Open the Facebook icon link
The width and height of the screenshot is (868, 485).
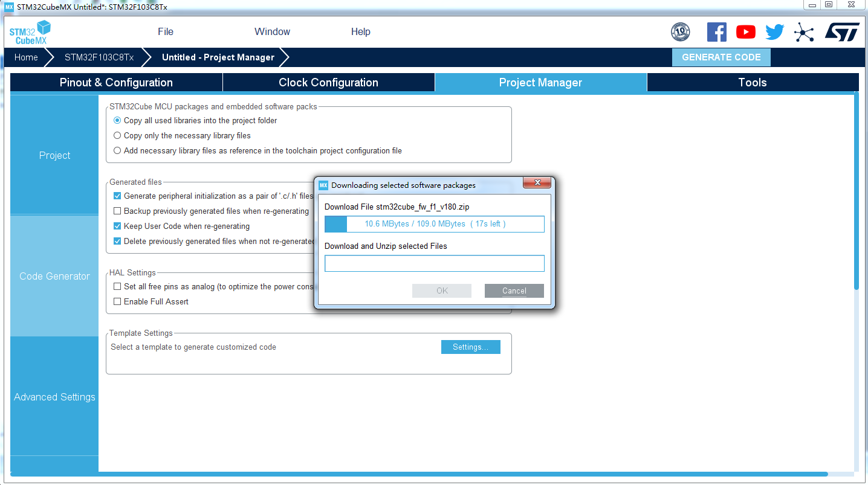tap(716, 32)
